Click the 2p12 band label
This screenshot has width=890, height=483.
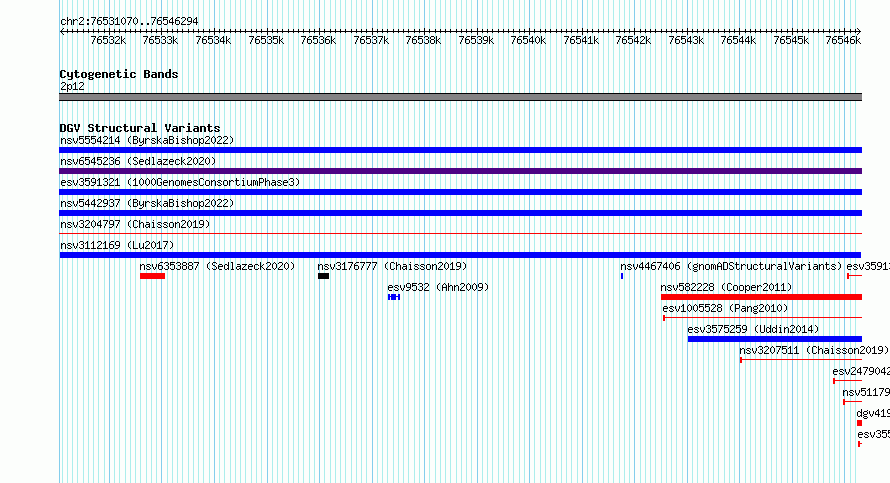[x=72, y=86]
